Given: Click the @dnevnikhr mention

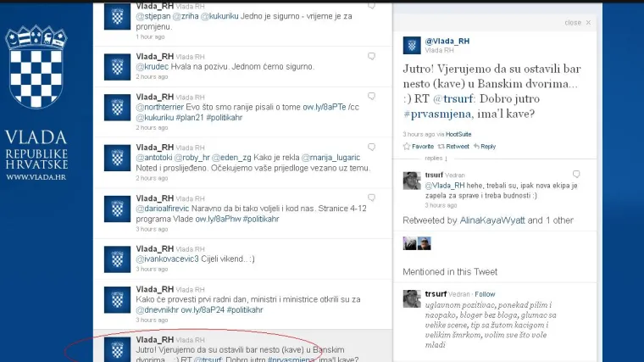Looking at the screenshot, I should click(158, 309).
